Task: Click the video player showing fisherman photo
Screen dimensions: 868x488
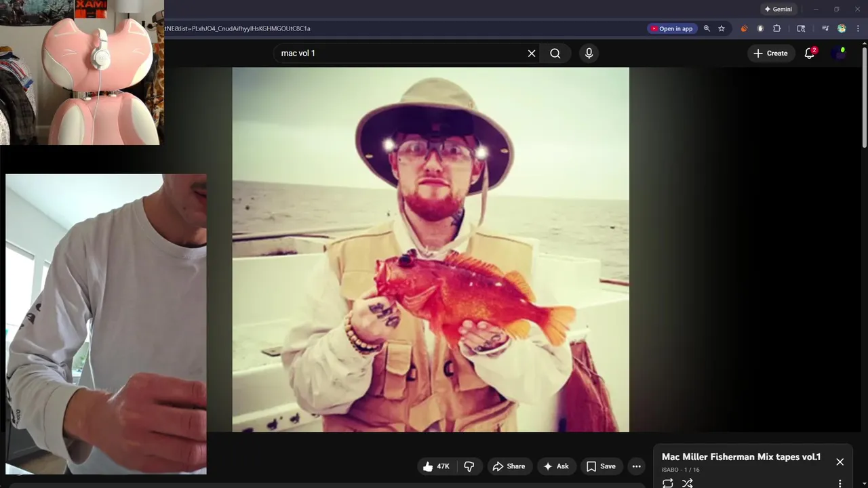Action: [x=431, y=249]
